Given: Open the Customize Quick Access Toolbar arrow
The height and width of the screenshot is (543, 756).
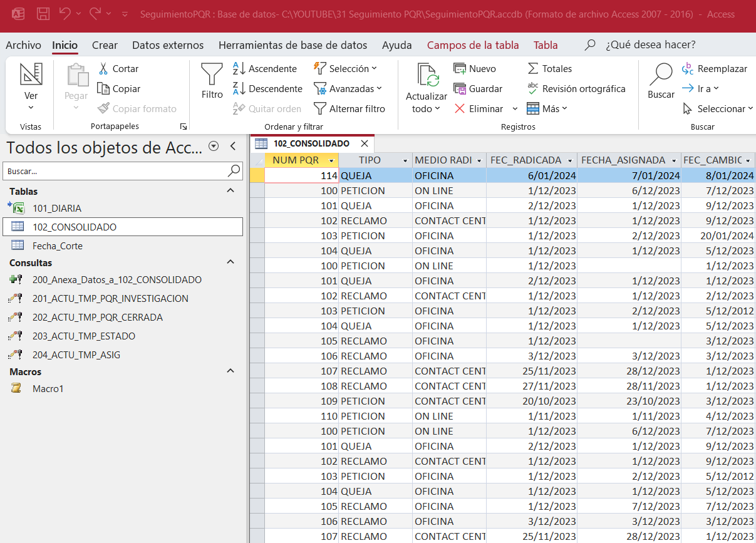Looking at the screenshot, I should [x=125, y=14].
